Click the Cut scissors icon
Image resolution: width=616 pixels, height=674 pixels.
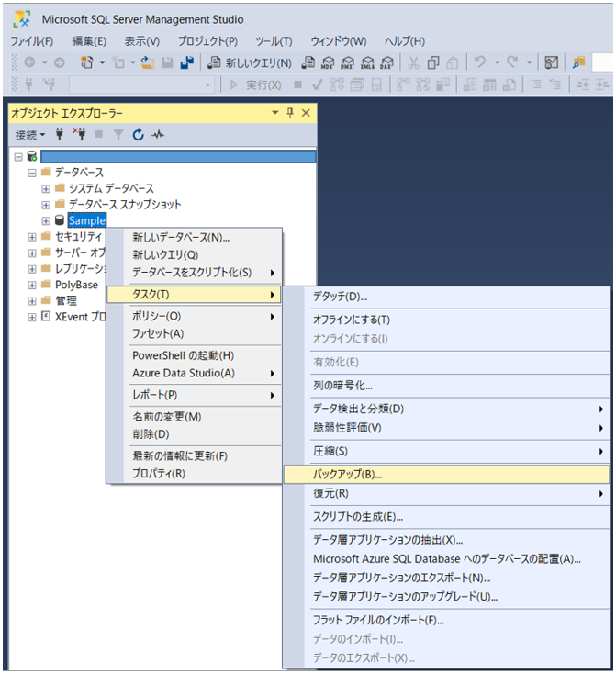coord(413,62)
